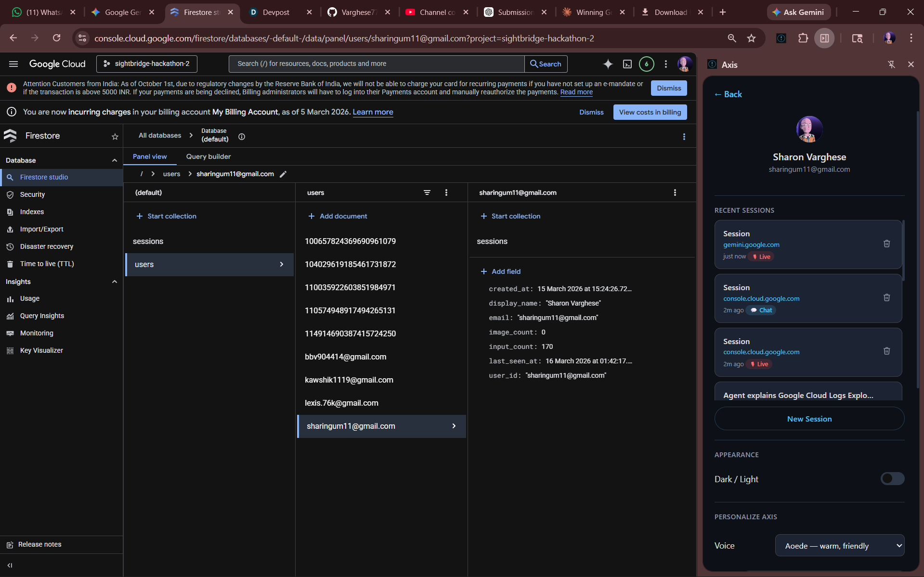This screenshot has width=924, height=577.
Task: Open the Chrome extensions puzzle icon
Action: tap(803, 38)
